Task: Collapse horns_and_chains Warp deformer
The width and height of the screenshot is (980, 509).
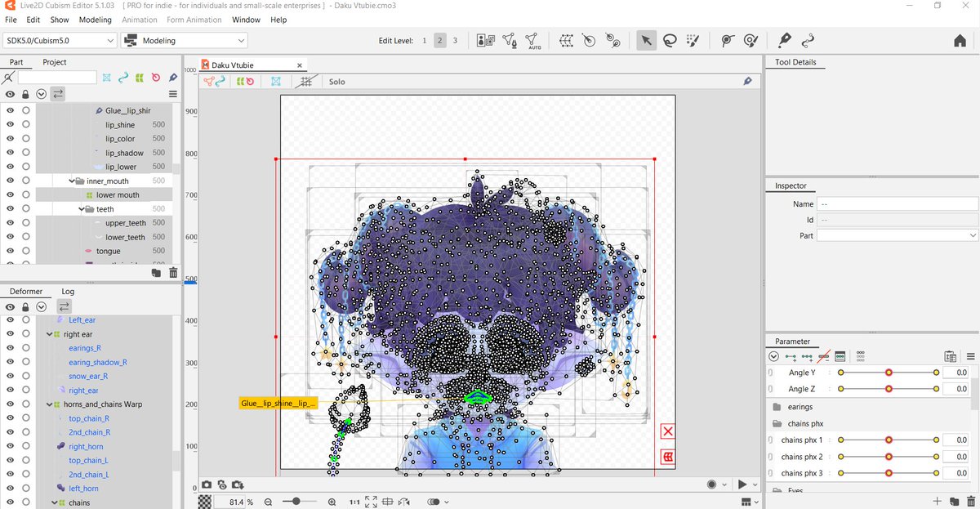Action: click(x=49, y=404)
